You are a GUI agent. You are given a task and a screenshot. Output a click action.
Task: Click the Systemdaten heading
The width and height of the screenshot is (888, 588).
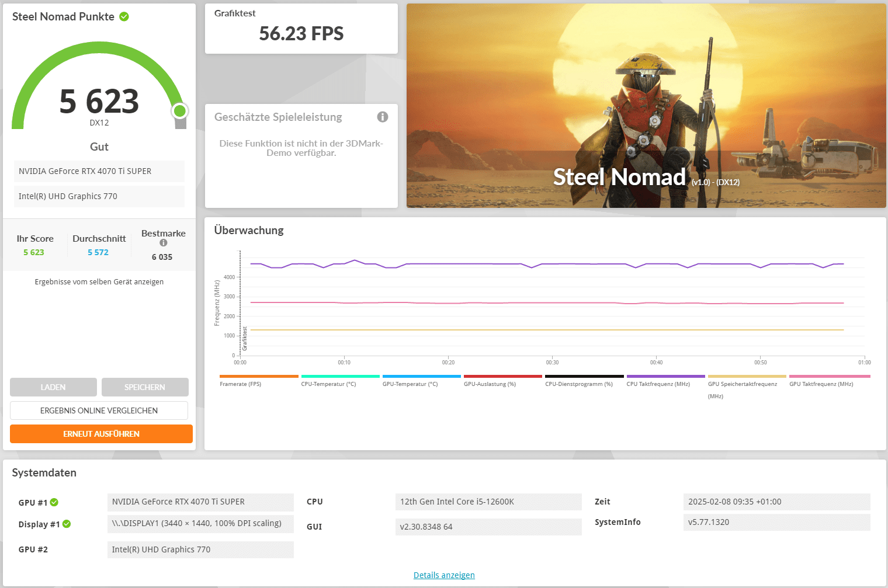pos(44,472)
